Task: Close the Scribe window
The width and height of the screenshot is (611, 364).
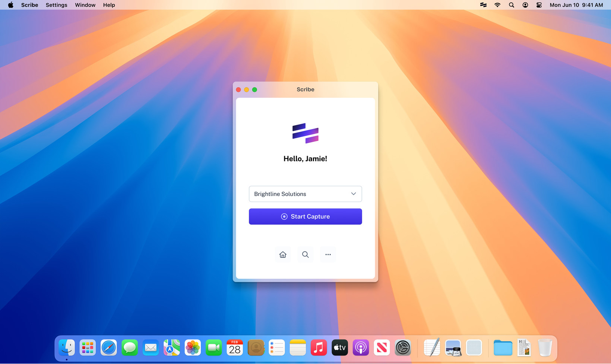Action: coord(238,89)
